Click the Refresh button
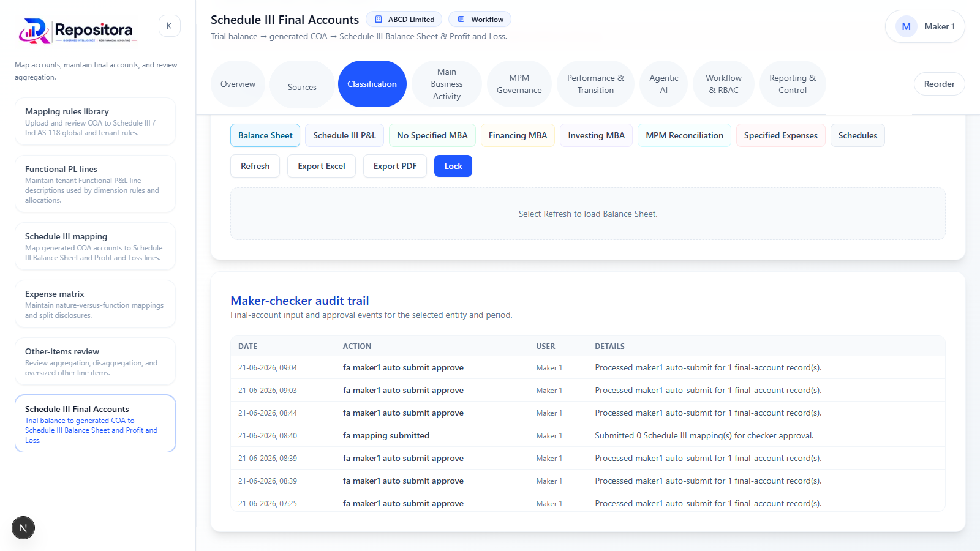Viewport: 980px width, 551px height. point(255,166)
